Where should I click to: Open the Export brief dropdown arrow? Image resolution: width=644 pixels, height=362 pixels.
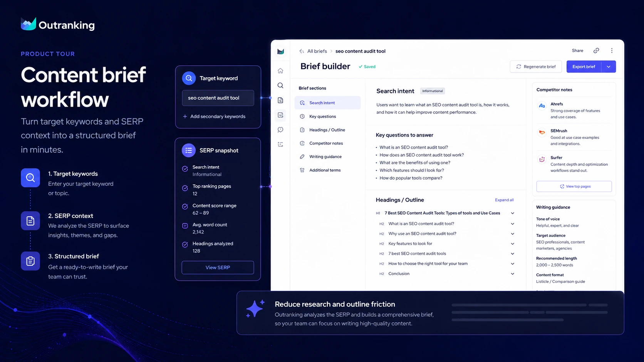point(609,67)
